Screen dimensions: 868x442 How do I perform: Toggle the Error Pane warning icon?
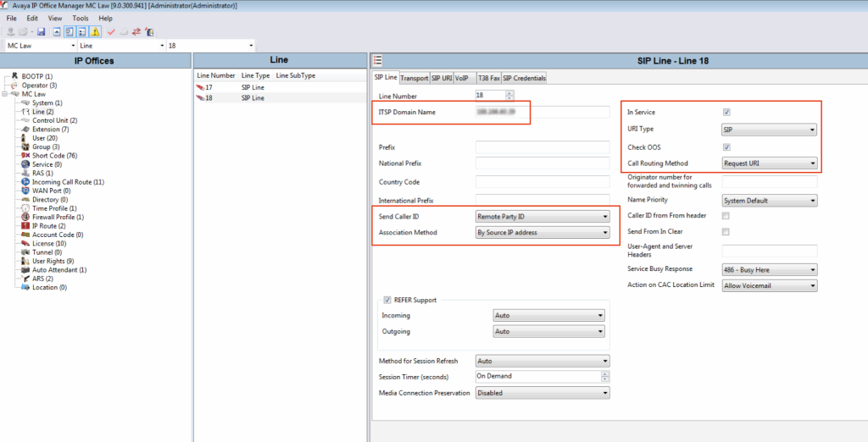(95, 32)
